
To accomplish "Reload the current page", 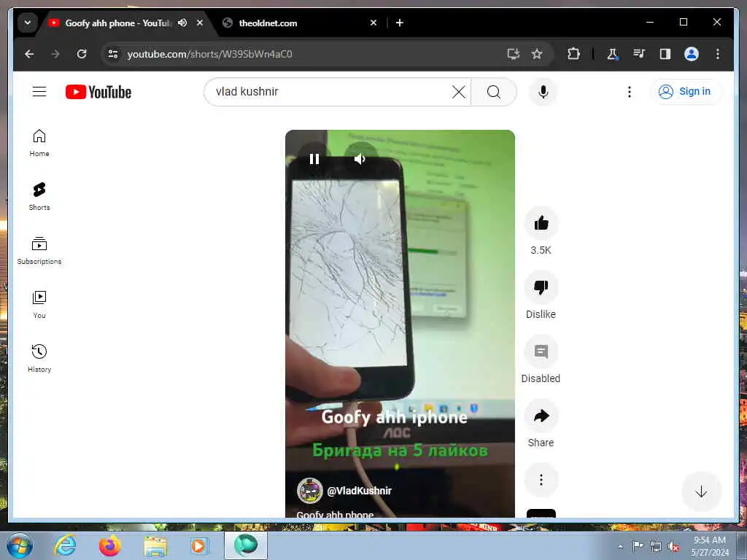I will (x=82, y=54).
